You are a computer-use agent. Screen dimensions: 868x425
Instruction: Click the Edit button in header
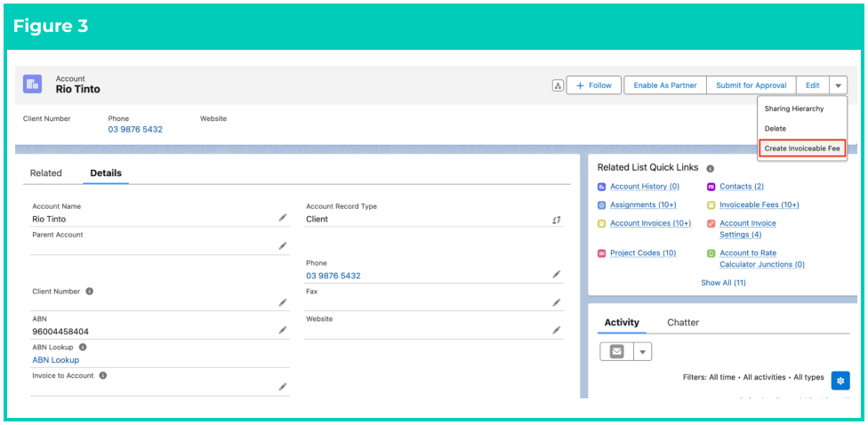tap(813, 85)
